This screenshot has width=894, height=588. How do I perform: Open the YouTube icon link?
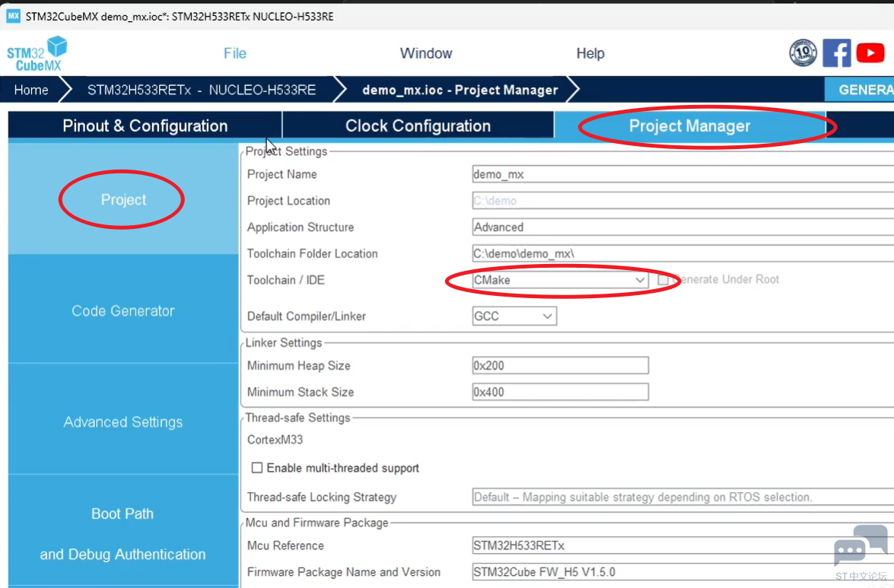click(870, 53)
